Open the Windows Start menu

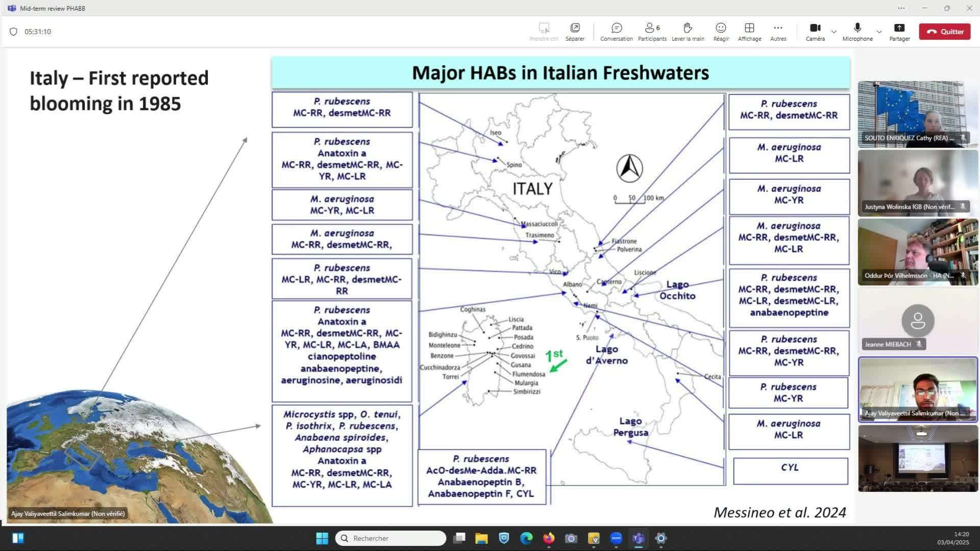click(322, 538)
